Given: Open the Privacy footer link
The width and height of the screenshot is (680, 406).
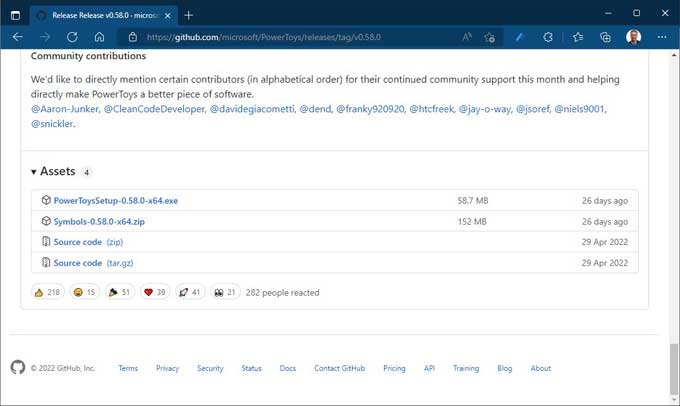Looking at the screenshot, I should 167,368.
